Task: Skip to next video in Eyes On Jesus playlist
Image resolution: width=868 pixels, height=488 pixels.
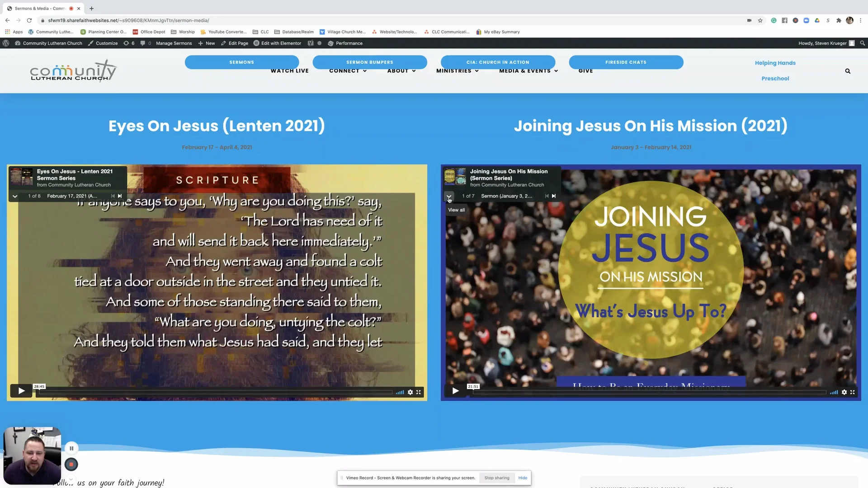Action: [x=120, y=196]
